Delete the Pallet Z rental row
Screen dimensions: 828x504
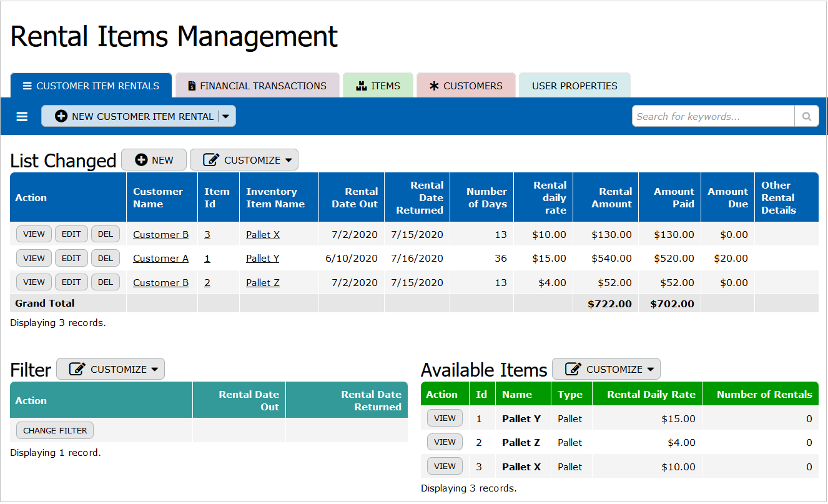(x=106, y=282)
